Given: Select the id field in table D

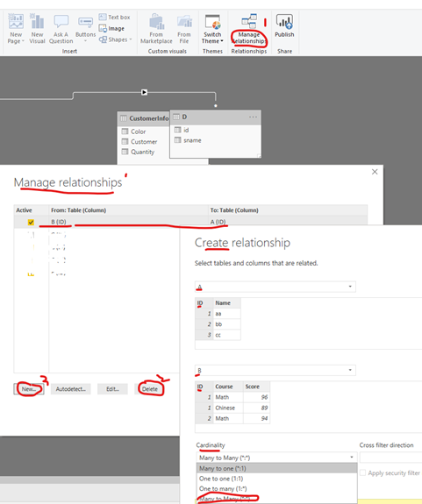Looking at the screenshot, I should click(x=182, y=130).
